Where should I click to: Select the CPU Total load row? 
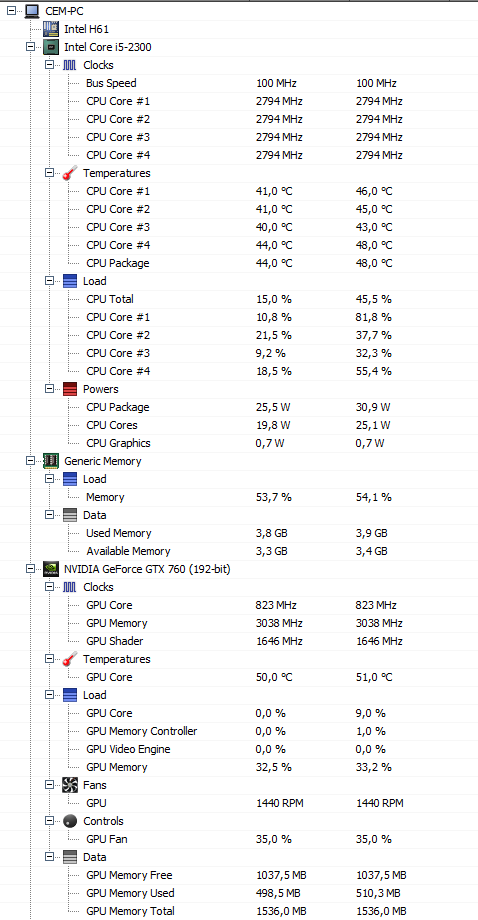pos(239,299)
